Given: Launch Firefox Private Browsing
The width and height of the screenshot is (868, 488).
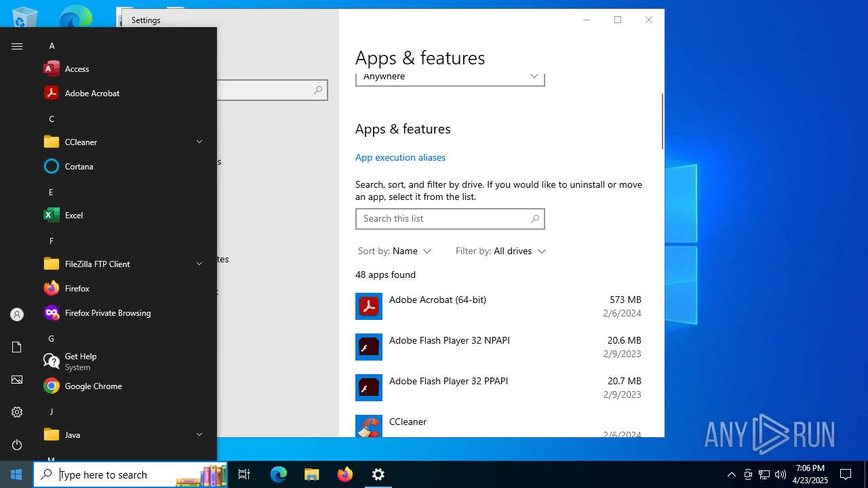Looking at the screenshot, I should pyautogui.click(x=123, y=312).
